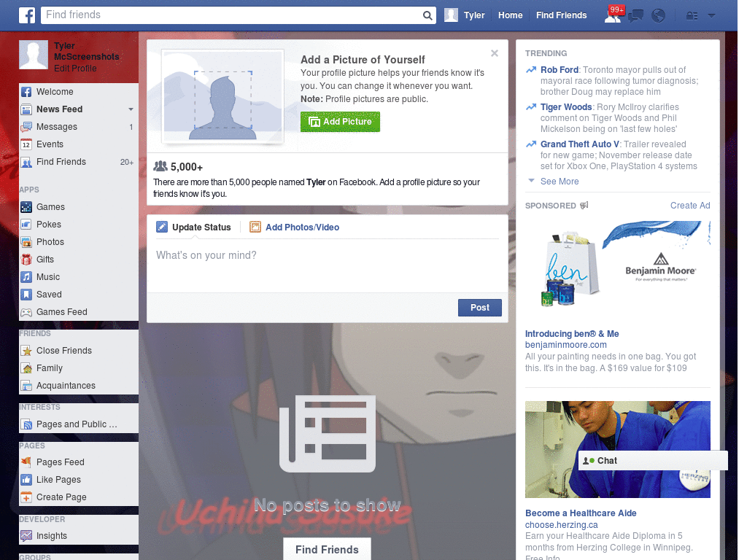
Task: Click the What's on your mind box
Action: (328, 267)
